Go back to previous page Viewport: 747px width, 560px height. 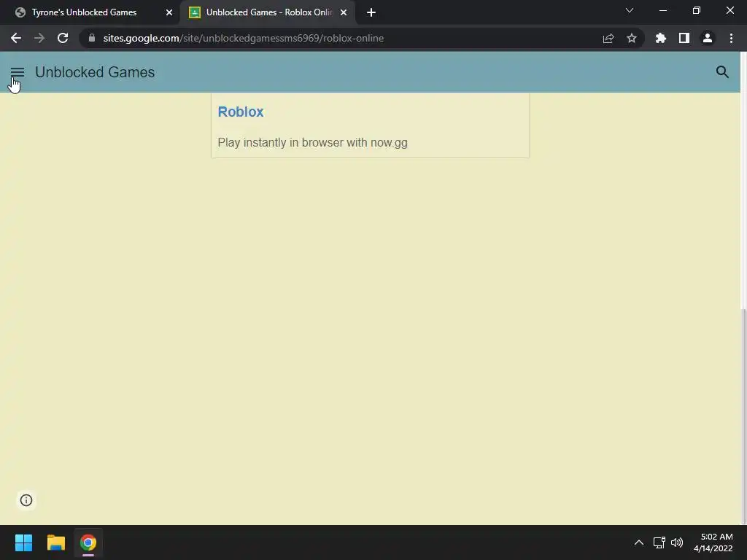click(16, 38)
